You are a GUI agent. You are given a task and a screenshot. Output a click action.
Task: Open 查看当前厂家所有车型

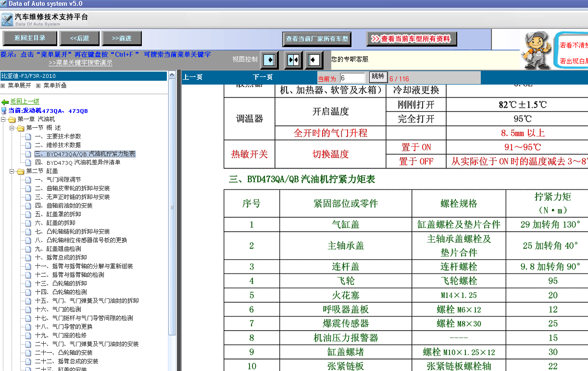click(317, 39)
